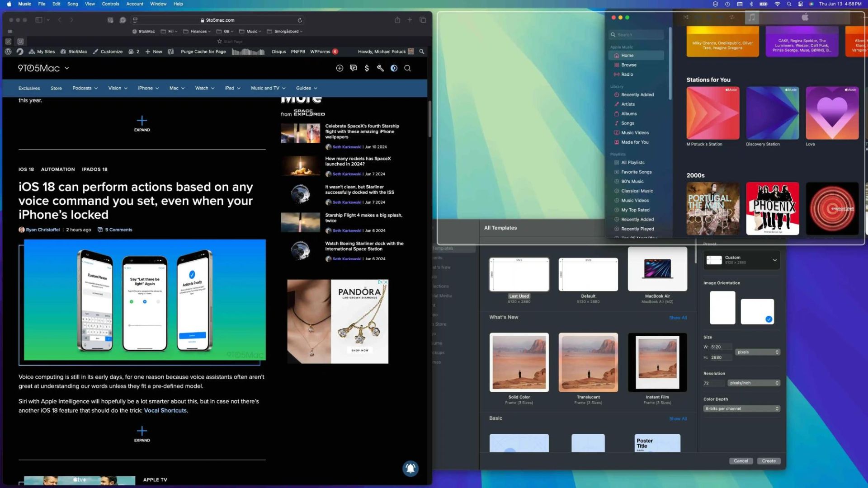Click the Create button in wallpaper dialog

click(x=769, y=460)
